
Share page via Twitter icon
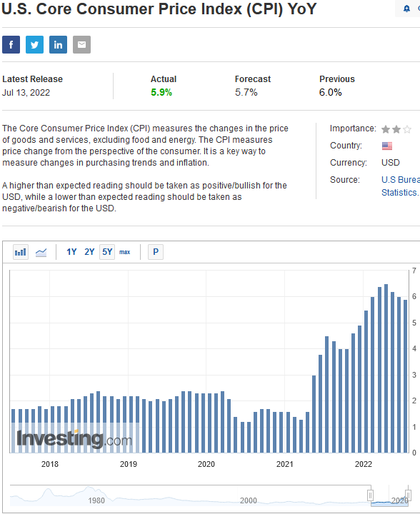34,44
